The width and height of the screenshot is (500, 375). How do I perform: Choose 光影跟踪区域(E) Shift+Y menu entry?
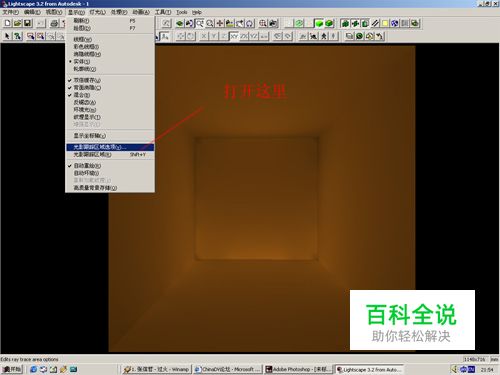pyautogui.click(x=110, y=155)
